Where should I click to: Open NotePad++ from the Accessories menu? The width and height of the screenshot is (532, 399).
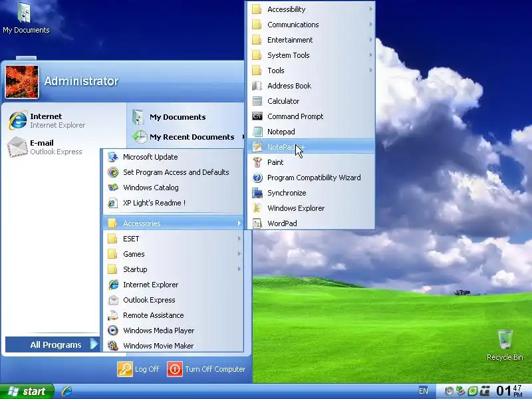point(311,147)
